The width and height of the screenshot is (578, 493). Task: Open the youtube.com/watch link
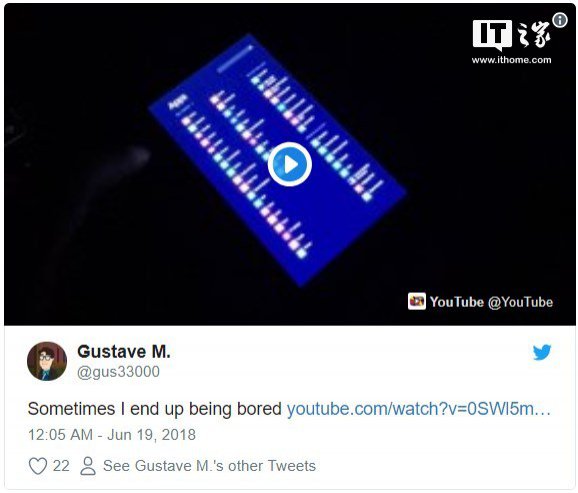419,409
